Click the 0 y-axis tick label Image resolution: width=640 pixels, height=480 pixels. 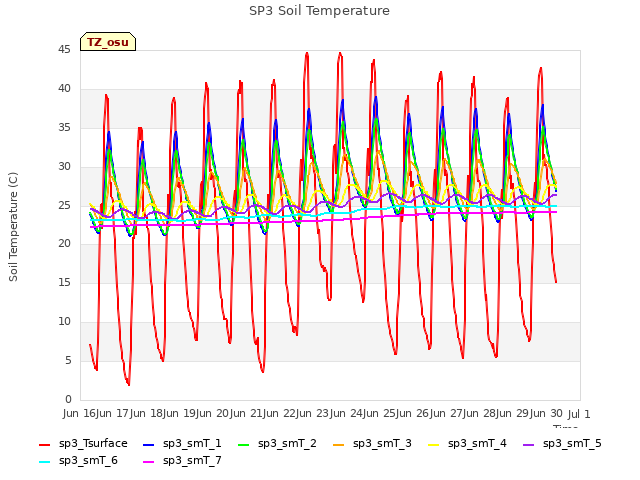(x=68, y=399)
